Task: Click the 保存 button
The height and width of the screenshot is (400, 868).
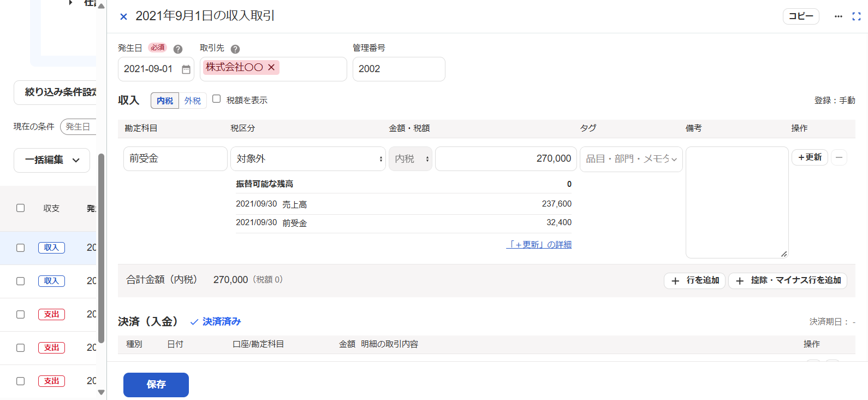Action: coord(156,385)
